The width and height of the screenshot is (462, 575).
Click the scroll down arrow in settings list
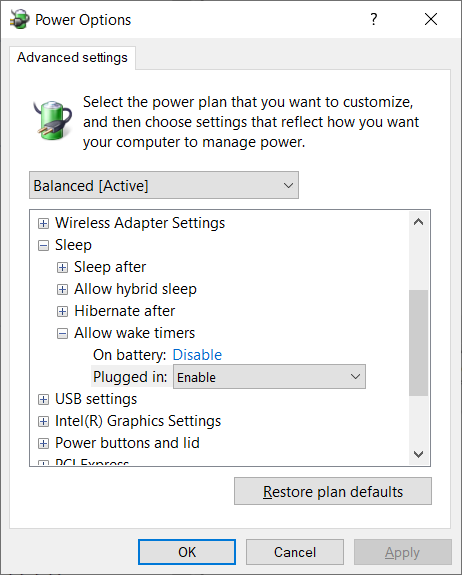coord(418,454)
